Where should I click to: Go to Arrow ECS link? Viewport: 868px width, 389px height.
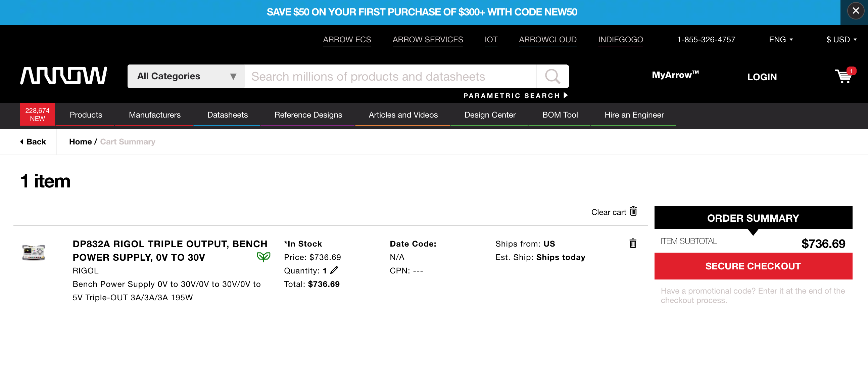coord(347,40)
